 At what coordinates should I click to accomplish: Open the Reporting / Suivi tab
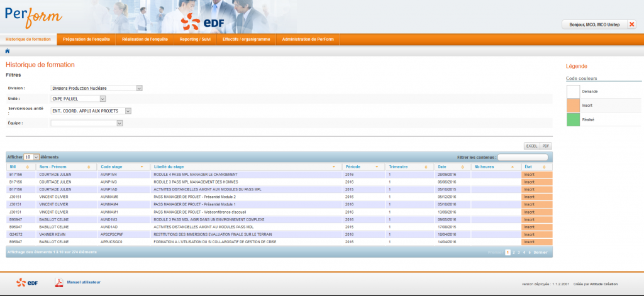195,39
